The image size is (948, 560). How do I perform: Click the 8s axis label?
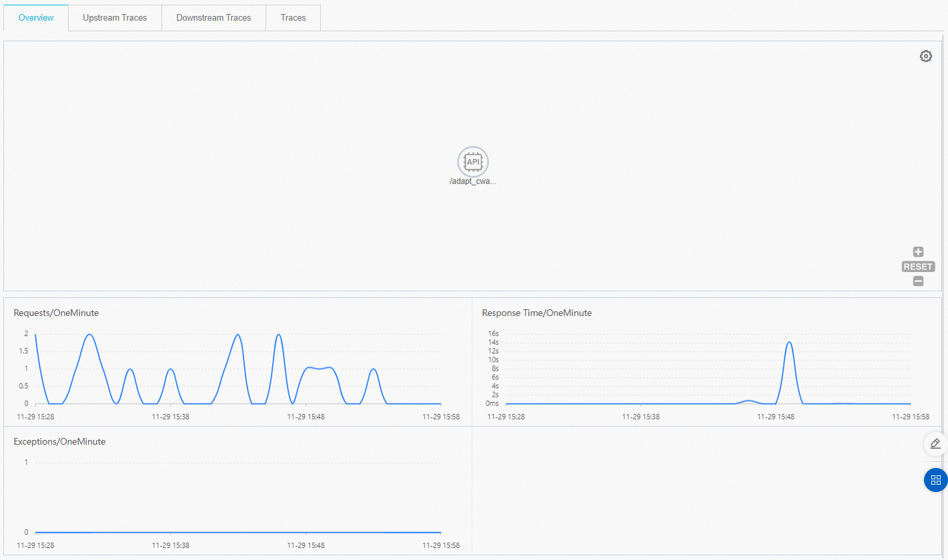pyautogui.click(x=495, y=369)
